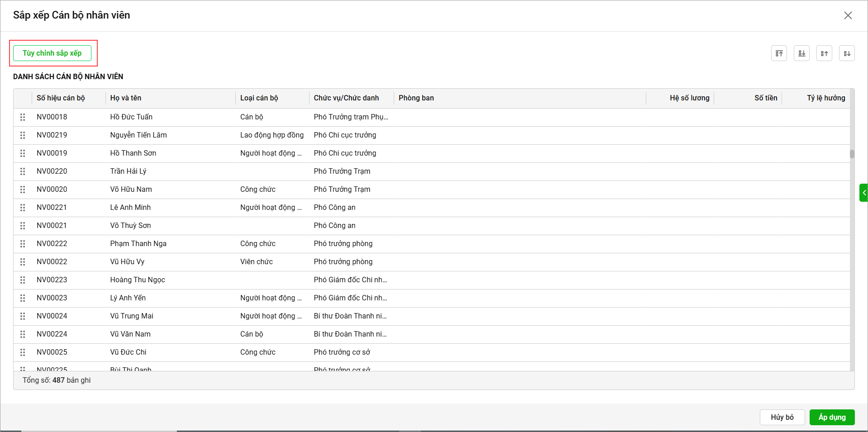Click the Hệ số lương column header
The width and height of the screenshot is (868, 432).
click(689, 98)
